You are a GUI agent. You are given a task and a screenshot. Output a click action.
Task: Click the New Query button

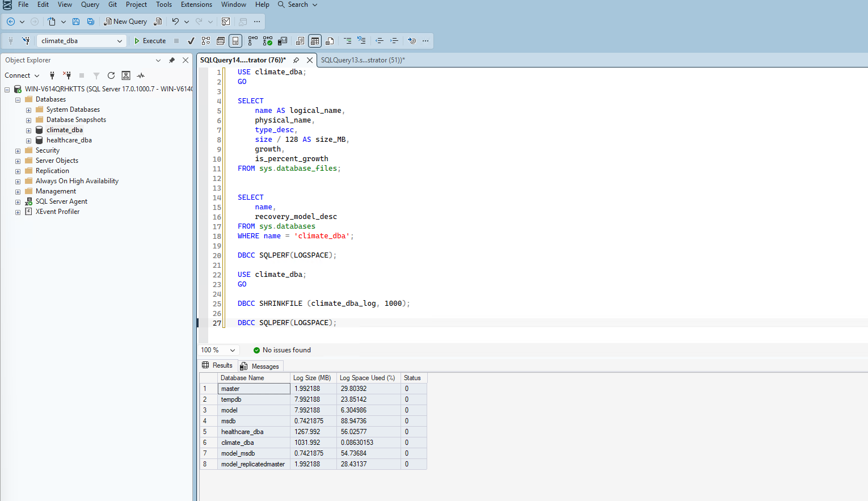coord(125,22)
